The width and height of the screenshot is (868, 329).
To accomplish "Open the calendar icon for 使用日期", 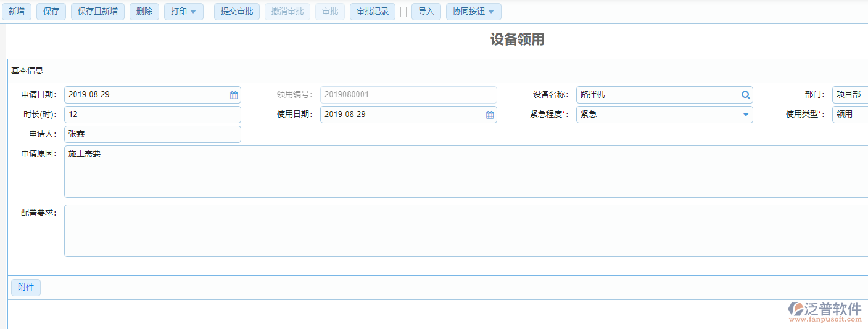I will (x=490, y=115).
